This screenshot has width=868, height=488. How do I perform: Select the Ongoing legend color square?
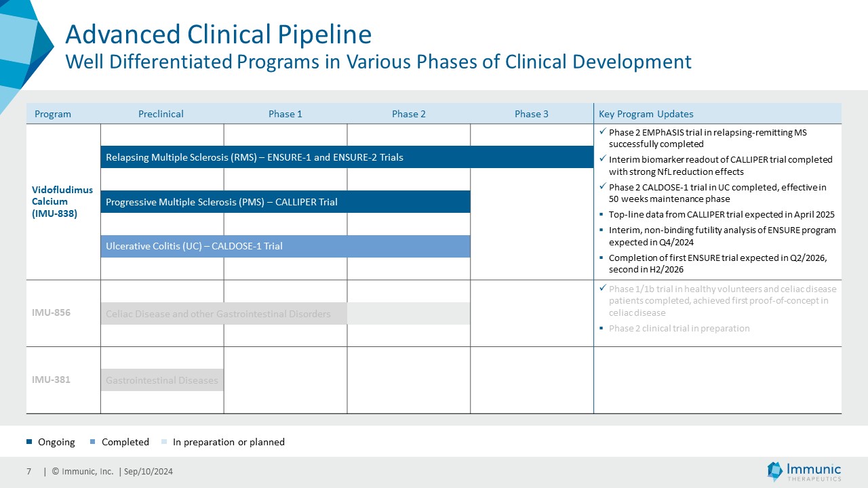click(29, 443)
